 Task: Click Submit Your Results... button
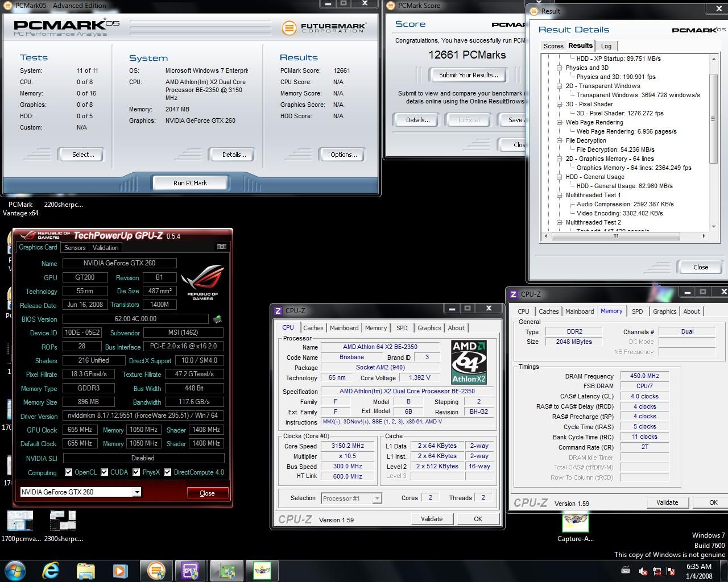(469, 75)
